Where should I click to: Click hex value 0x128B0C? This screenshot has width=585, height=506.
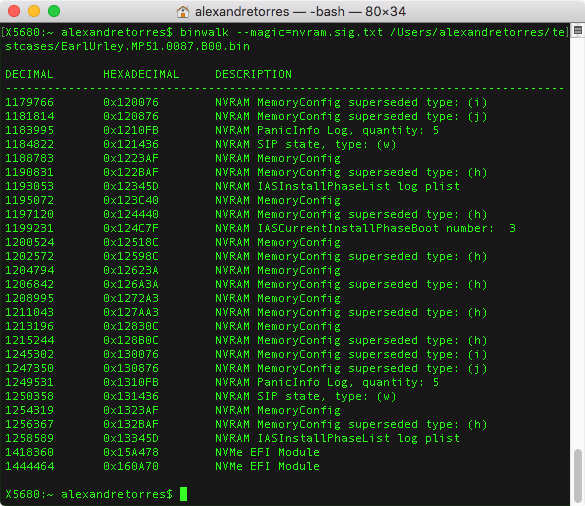click(131, 340)
